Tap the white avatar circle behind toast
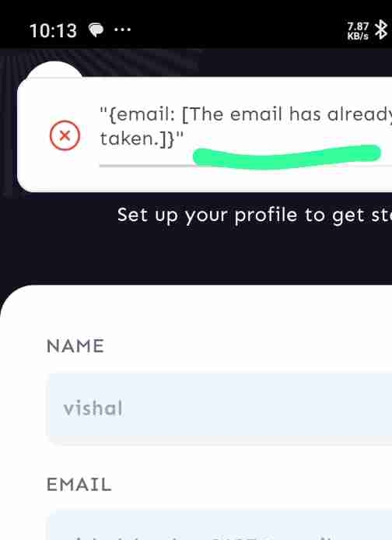Image resolution: width=392 pixels, height=540 pixels. (x=54, y=69)
